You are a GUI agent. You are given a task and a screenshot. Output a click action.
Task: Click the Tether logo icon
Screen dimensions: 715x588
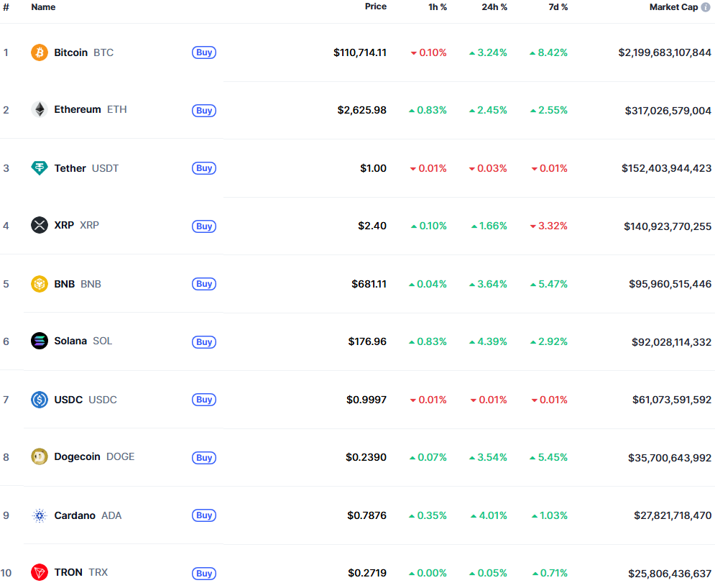coord(40,168)
